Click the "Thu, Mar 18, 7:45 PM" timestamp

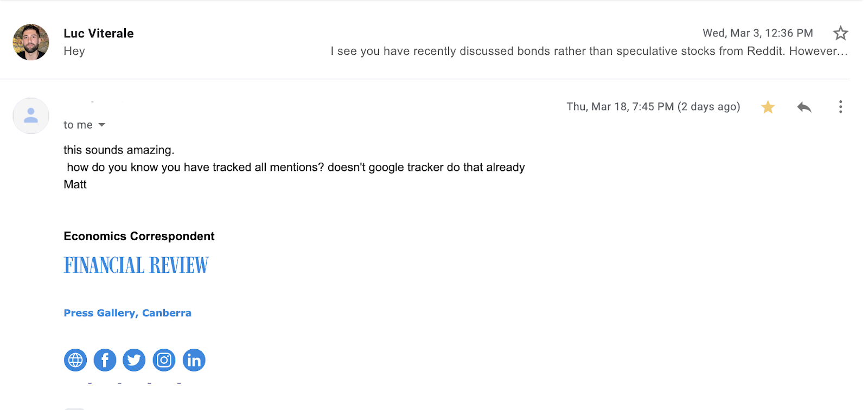coord(653,107)
